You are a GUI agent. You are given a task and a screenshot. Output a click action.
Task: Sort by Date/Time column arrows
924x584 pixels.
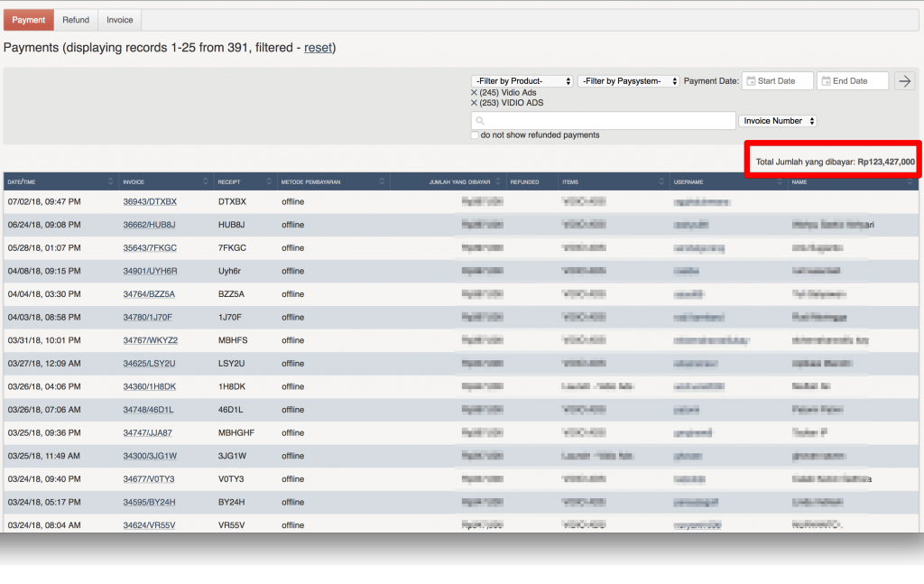pyautogui.click(x=111, y=182)
